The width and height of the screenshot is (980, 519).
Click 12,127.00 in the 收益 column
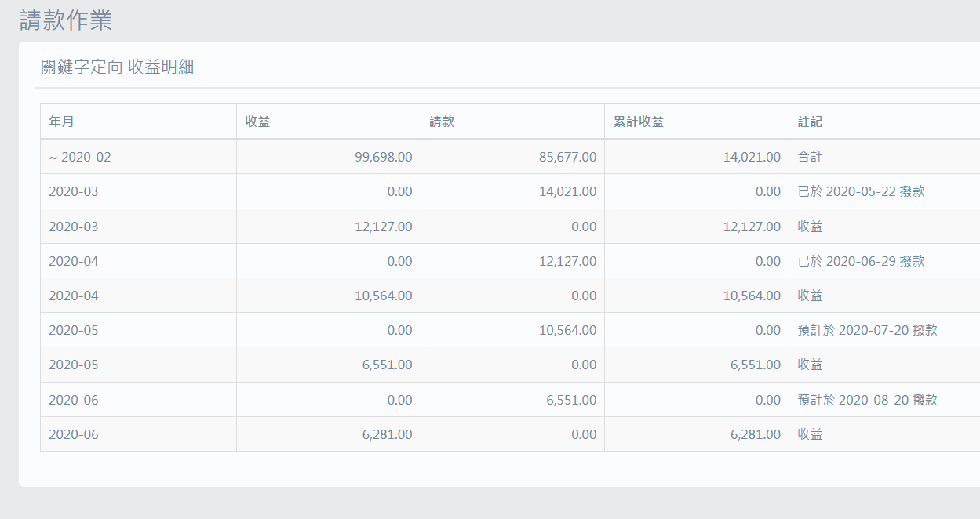(x=383, y=227)
